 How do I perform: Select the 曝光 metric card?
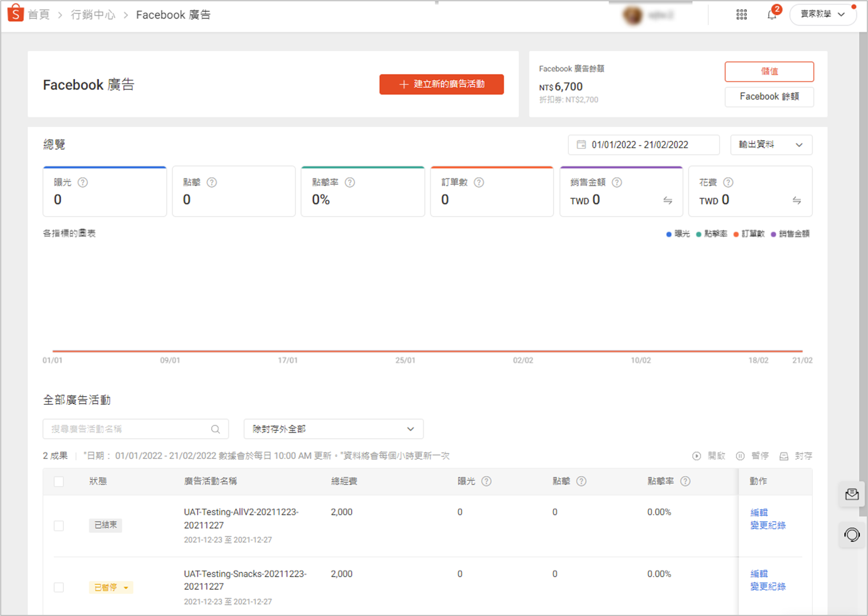[x=105, y=192]
